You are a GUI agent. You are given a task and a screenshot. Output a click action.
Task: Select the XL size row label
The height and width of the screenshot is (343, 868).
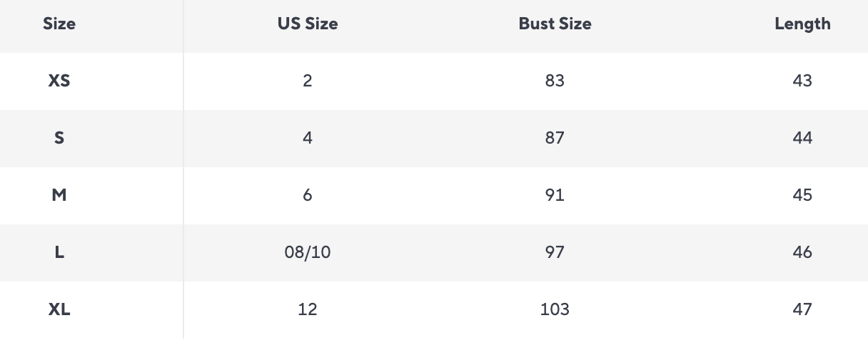tap(59, 309)
